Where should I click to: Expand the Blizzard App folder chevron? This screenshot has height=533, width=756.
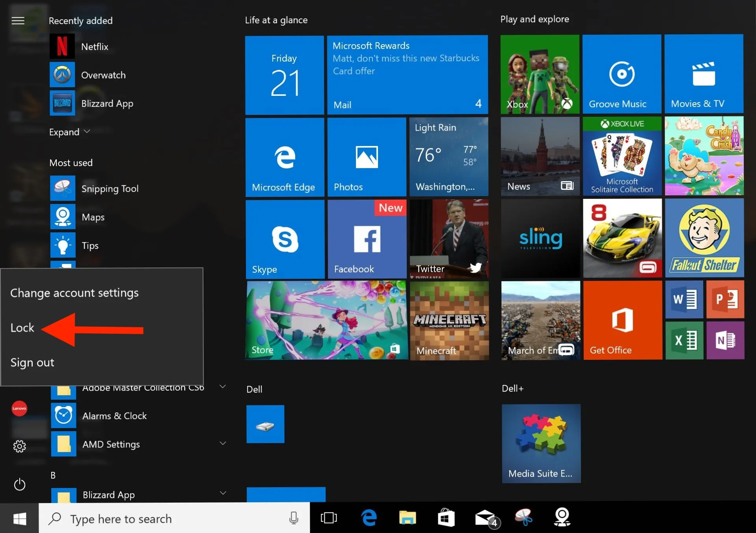[223, 493]
